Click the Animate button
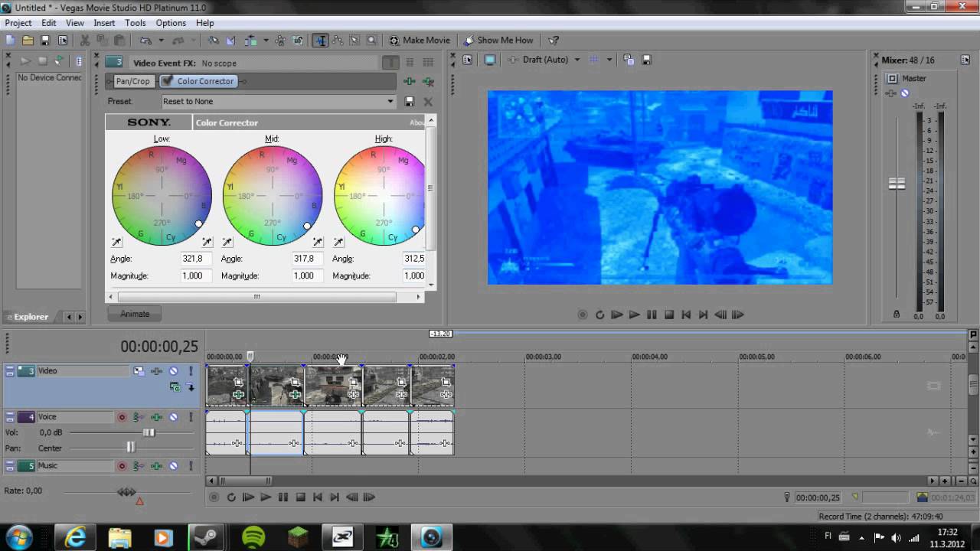This screenshot has width=980, height=551. point(135,314)
